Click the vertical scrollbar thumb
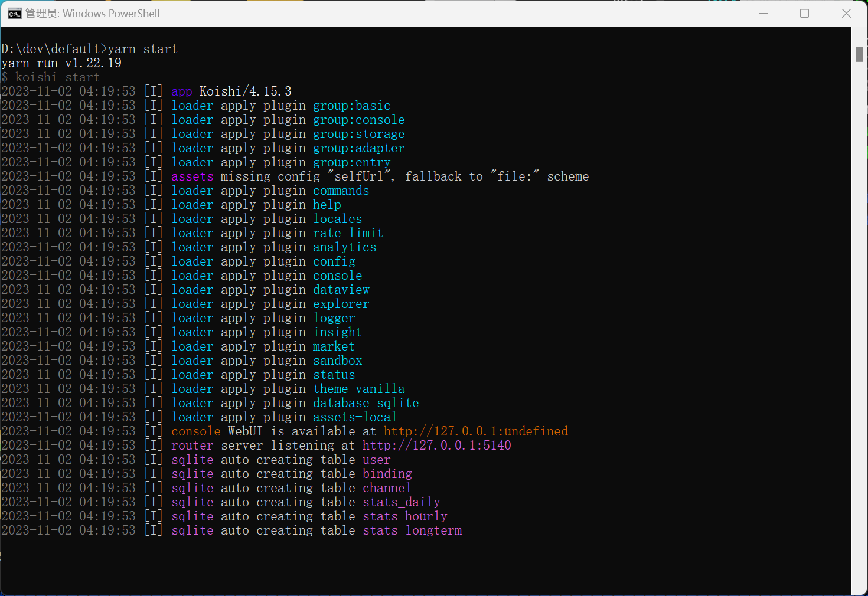Viewport: 868px width, 596px height. [859, 54]
